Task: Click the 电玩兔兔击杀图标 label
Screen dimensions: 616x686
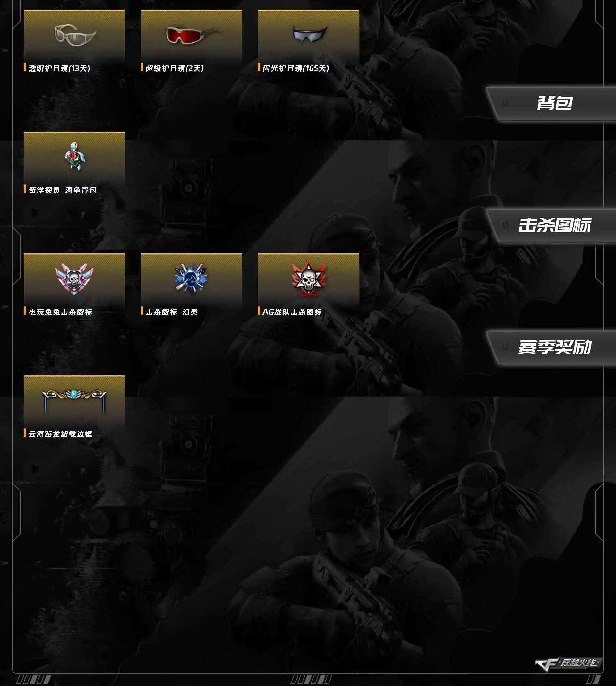Action: [x=60, y=312]
